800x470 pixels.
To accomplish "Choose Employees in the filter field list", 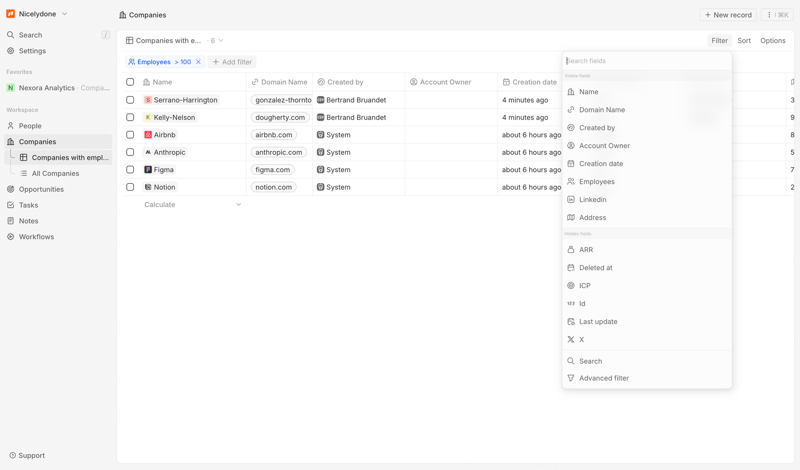I will click(x=646, y=181).
